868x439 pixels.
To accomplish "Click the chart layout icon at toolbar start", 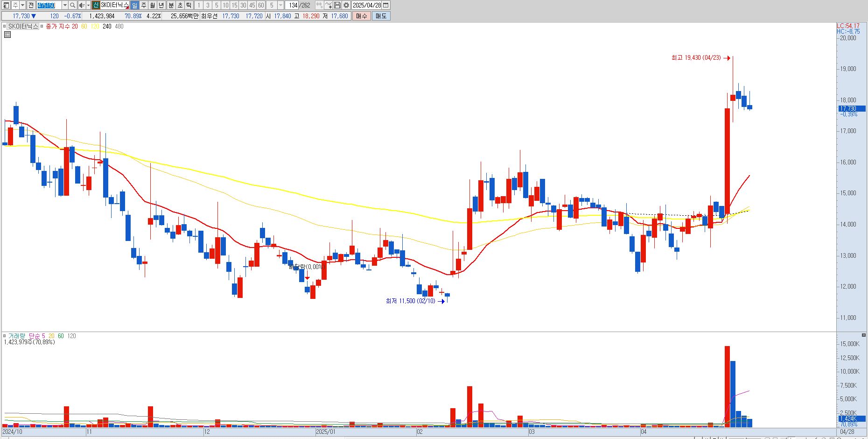I will (6, 5).
